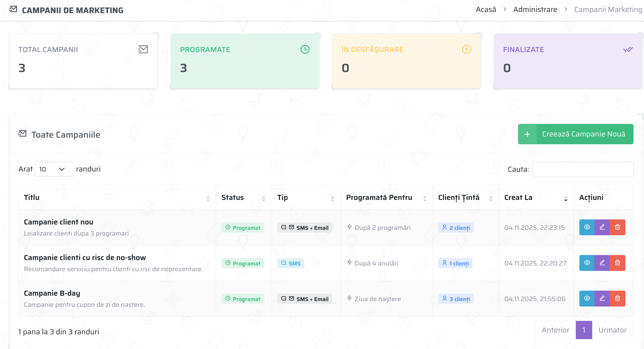Click the double-check icon on Finalizate card
Viewport: 644px width, 349px height.
coord(628,49)
